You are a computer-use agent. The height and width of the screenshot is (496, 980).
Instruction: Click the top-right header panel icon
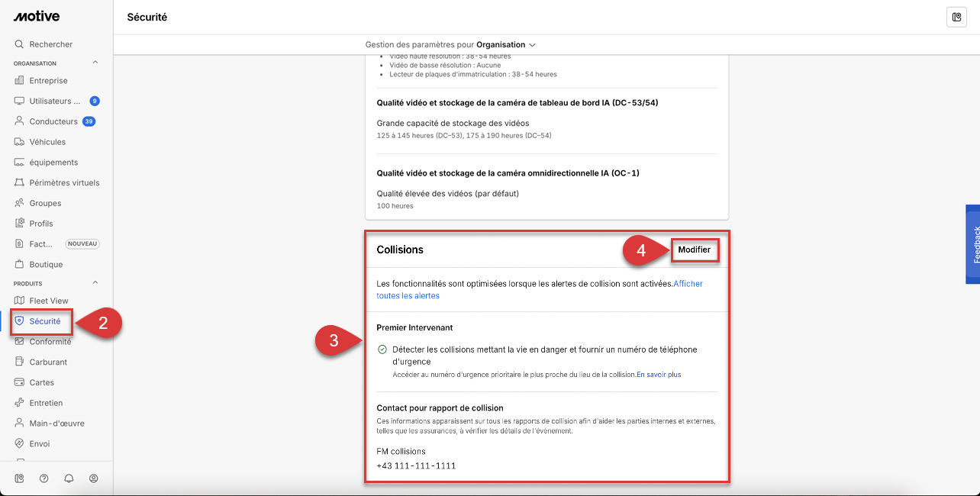point(956,17)
